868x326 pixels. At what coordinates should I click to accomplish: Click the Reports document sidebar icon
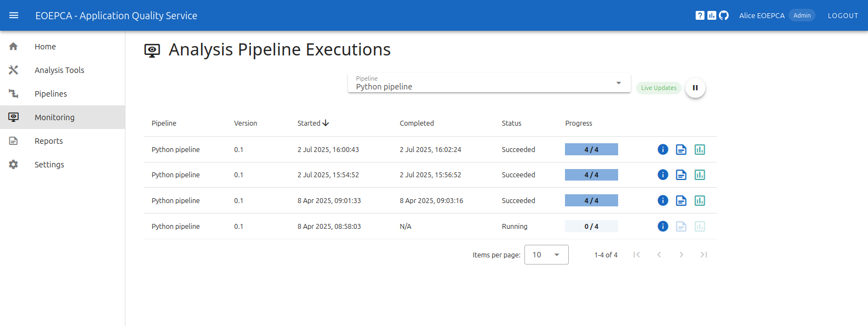[x=14, y=141]
